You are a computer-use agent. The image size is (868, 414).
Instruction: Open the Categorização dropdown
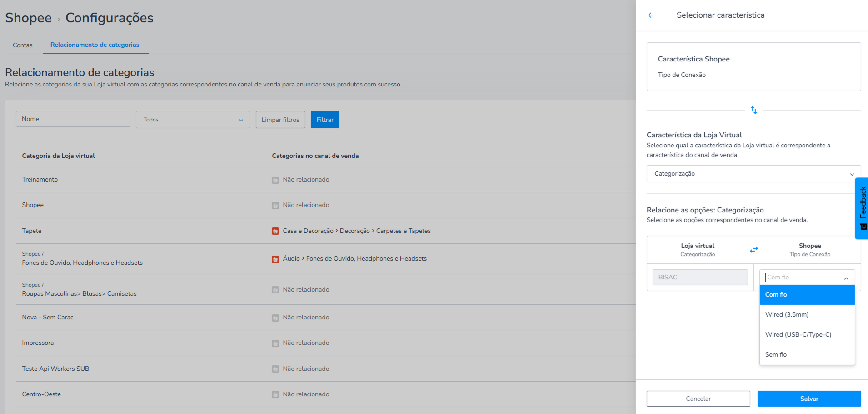coord(753,174)
